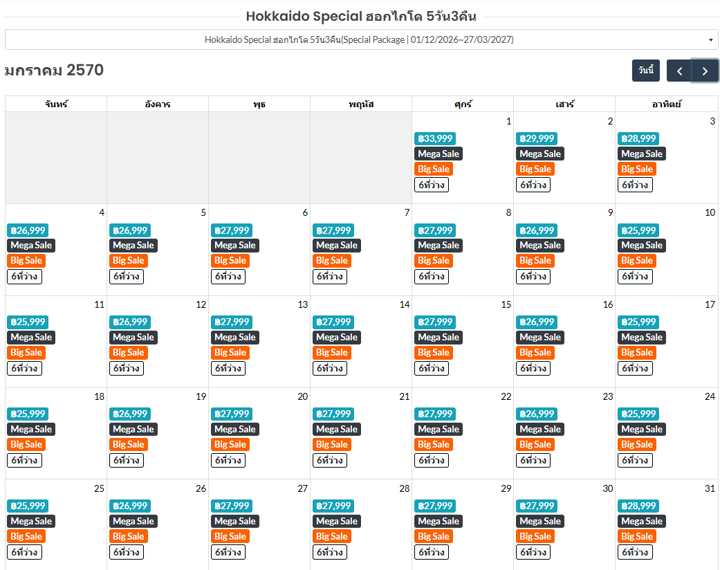Select the ฿28,999 price on January 3

point(638,139)
